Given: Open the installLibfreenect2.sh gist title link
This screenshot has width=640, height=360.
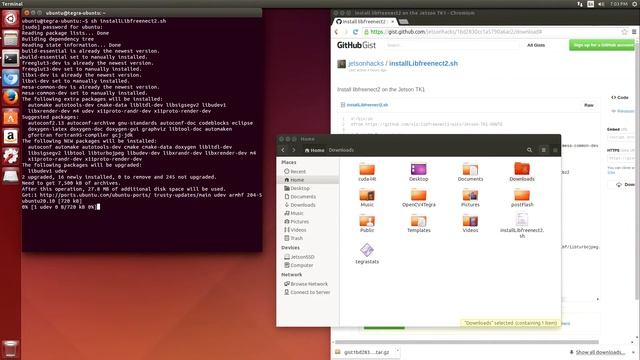Looking at the screenshot, I should (423, 63).
